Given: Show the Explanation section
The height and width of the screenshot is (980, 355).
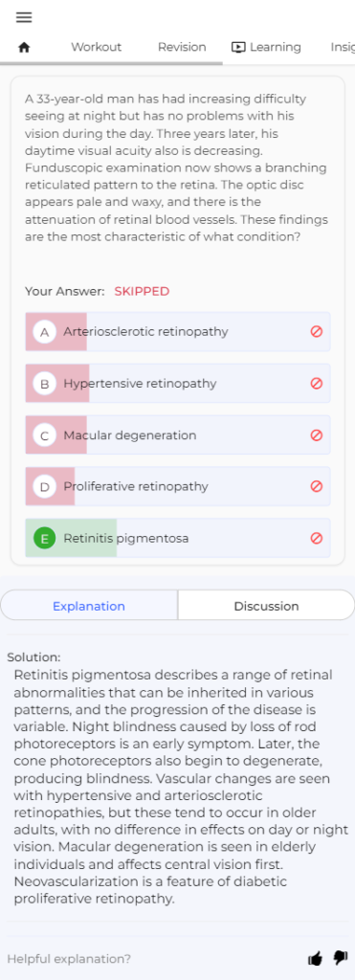Looking at the screenshot, I should [x=89, y=606].
